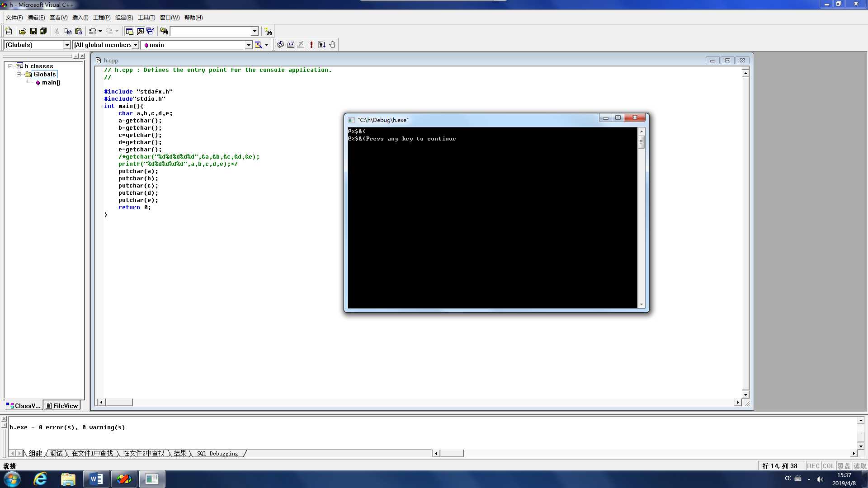The width and height of the screenshot is (868, 488).
Task: Select the Globals folder in ClassView
Action: click(44, 74)
